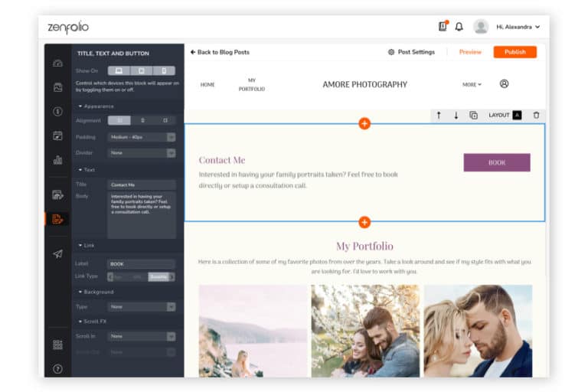Open the news icon with orange dot
Screen dimensions: 588x392
[x=443, y=26]
